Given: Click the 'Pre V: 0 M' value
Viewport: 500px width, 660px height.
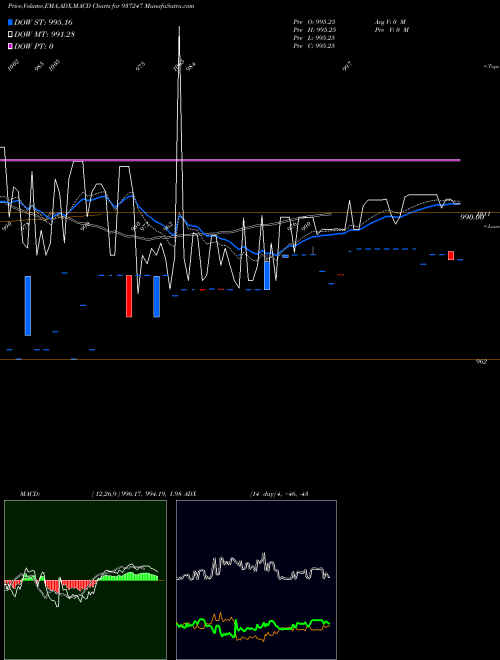Looking at the screenshot, I should [x=391, y=30].
